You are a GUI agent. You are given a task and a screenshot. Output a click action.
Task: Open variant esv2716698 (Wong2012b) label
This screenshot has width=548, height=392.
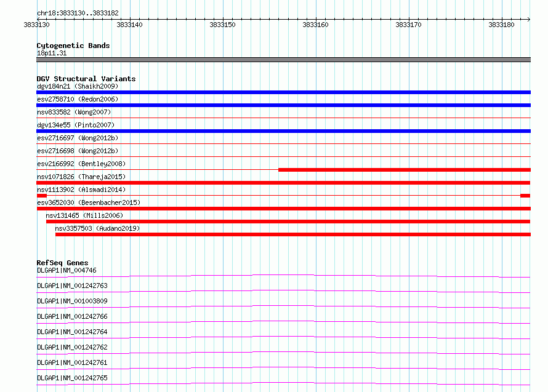(78, 151)
